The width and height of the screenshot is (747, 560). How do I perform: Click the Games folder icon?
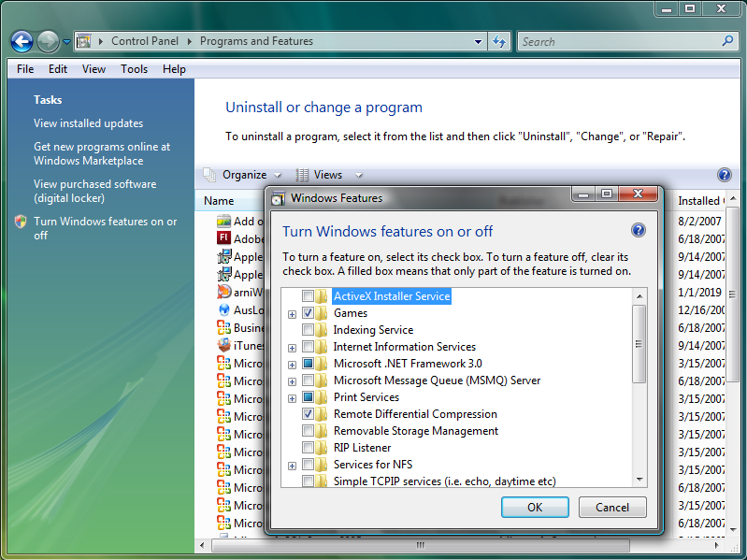coord(322,313)
